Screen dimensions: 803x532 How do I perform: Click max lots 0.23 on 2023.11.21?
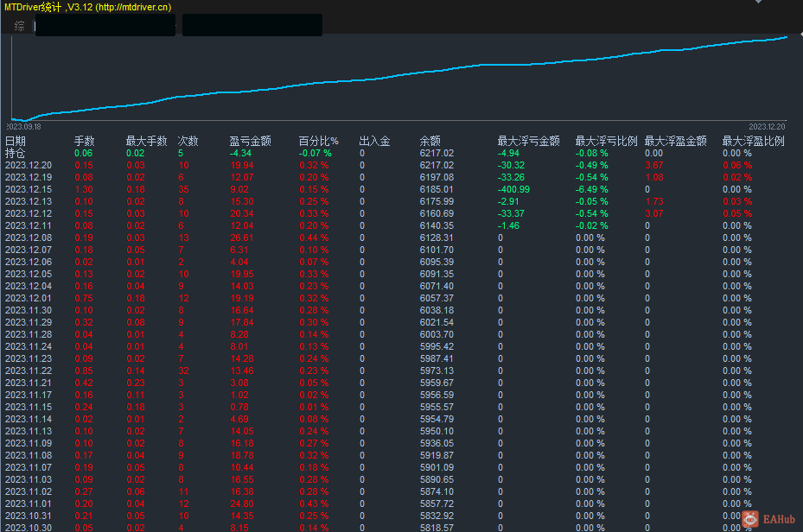[136, 383]
